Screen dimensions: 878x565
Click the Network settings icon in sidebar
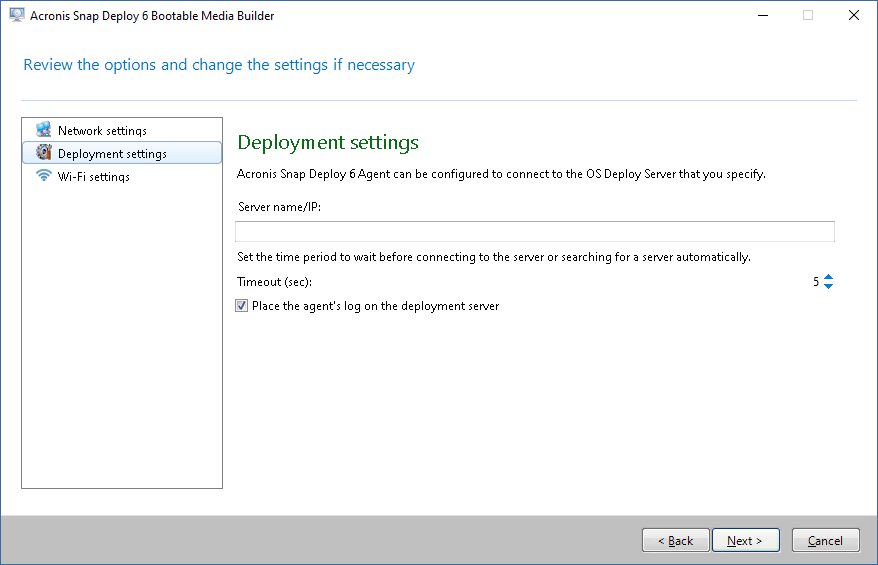point(43,130)
